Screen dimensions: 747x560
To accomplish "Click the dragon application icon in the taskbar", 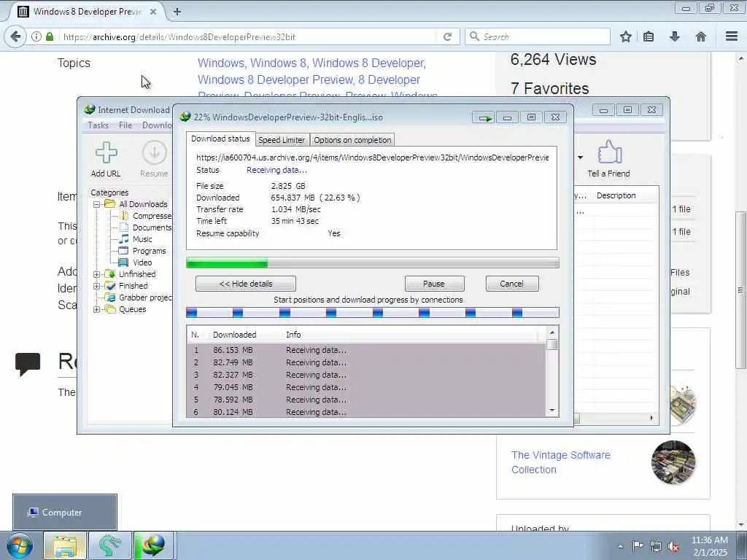I will click(x=109, y=545).
